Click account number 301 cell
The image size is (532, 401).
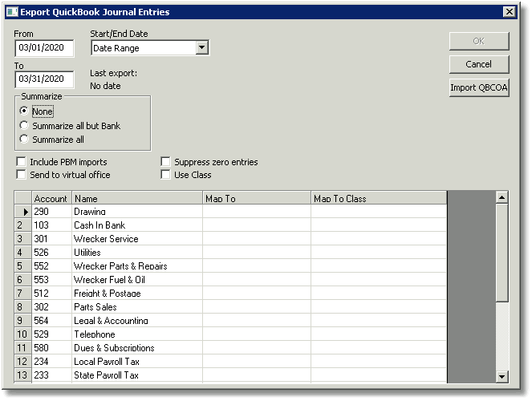(x=51, y=239)
